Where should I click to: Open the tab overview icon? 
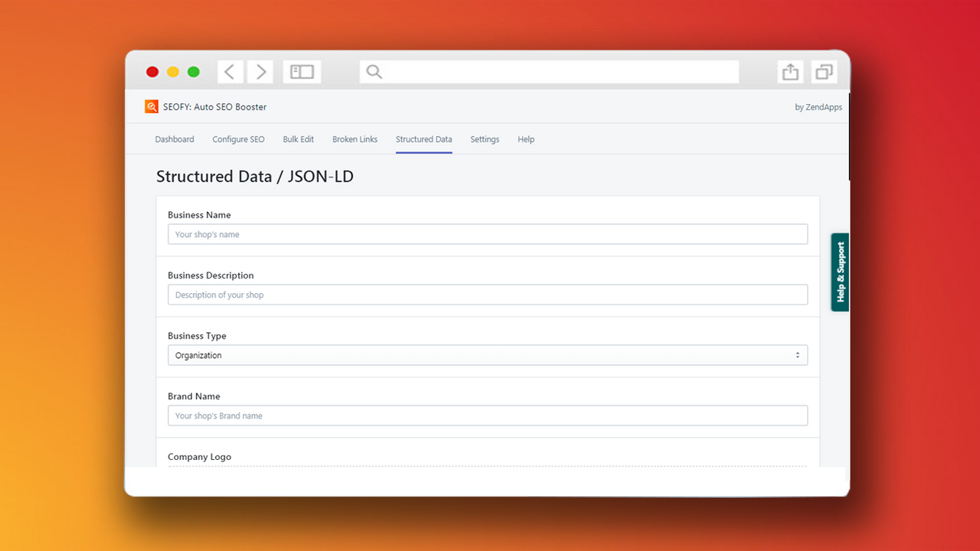[823, 71]
